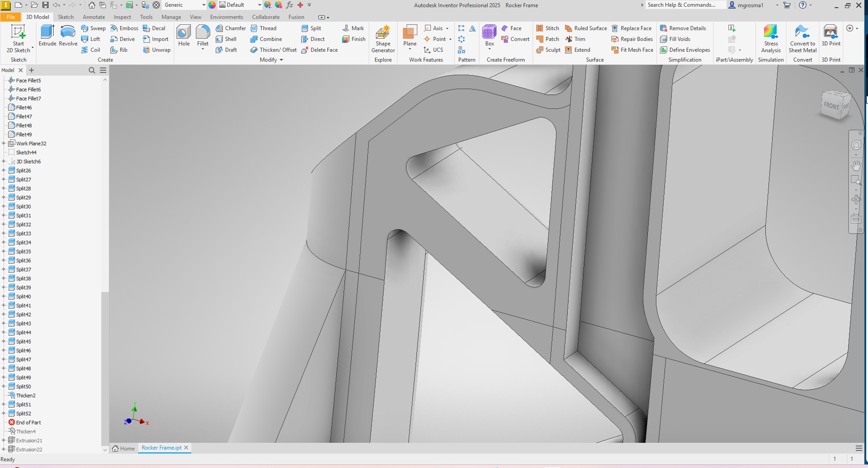
Task: Switch to the Annotate ribbon tab
Action: 94,17
